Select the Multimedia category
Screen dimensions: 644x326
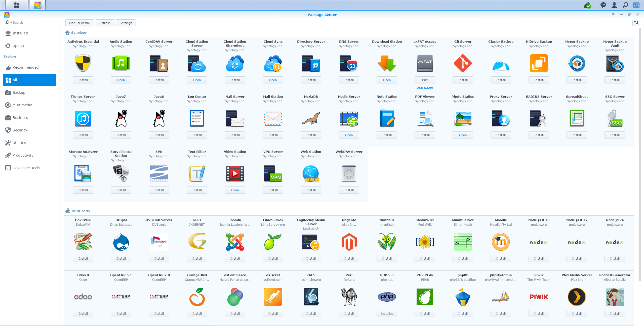[x=30, y=105]
